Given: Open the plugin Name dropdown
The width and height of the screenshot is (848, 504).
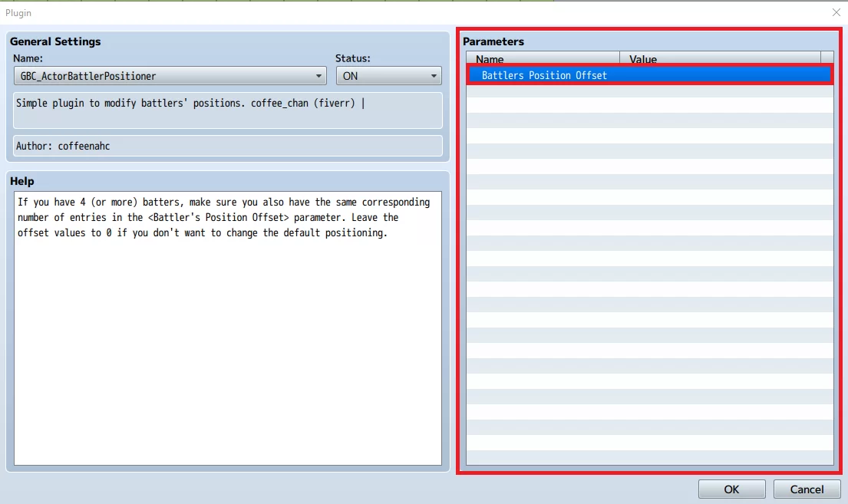Looking at the screenshot, I should [x=170, y=76].
